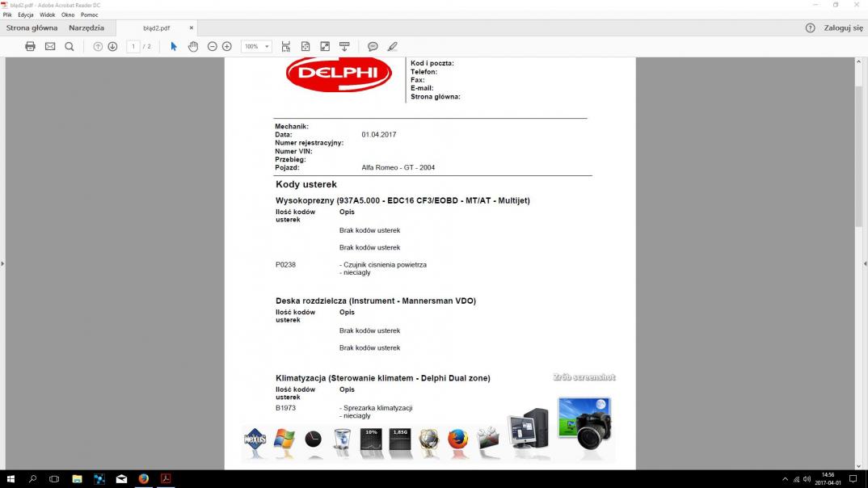Print the document with the printer icon
Image resolution: width=868 pixels, height=488 pixels.
[31, 47]
